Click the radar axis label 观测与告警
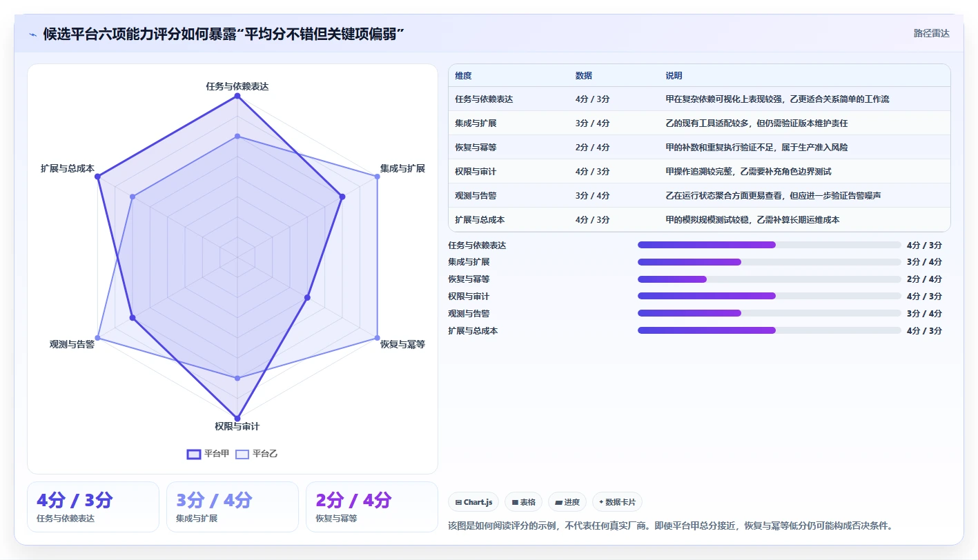The image size is (978, 560). [72, 343]
